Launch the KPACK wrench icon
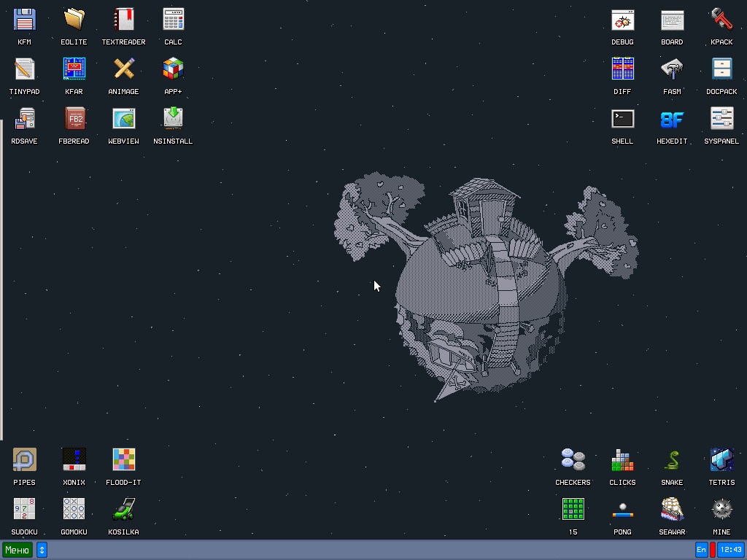The image size is (747, 560). click(721, 20)
